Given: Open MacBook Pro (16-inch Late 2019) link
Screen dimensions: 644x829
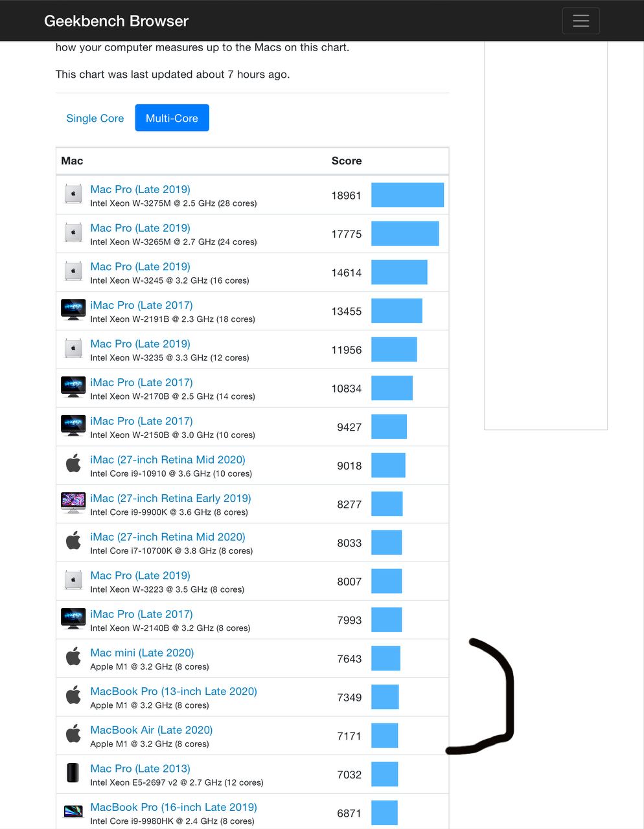Looking at the screenshot, I should pyautogui.click(x=174, y=807).
